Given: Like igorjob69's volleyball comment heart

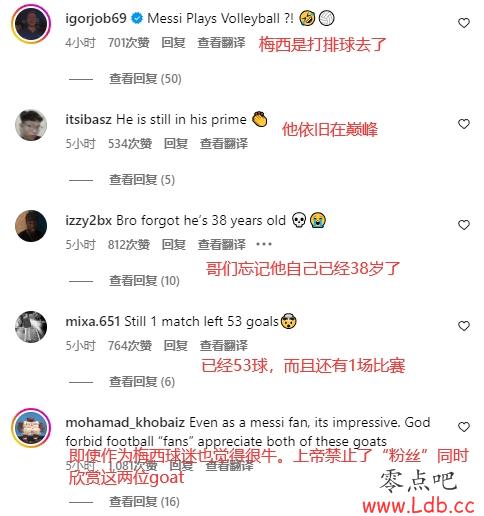Looking at the screenshot, I should (x=464, y=23).
